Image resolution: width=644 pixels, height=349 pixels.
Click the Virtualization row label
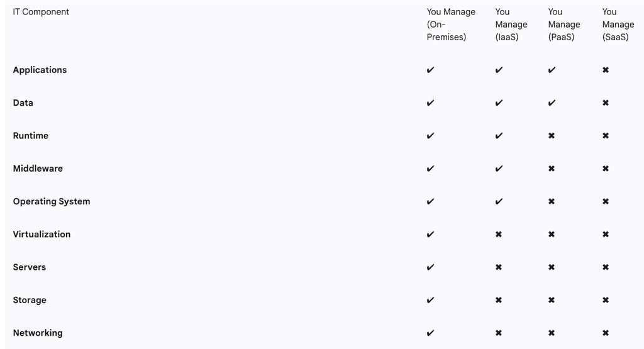(x=42, y=234)
